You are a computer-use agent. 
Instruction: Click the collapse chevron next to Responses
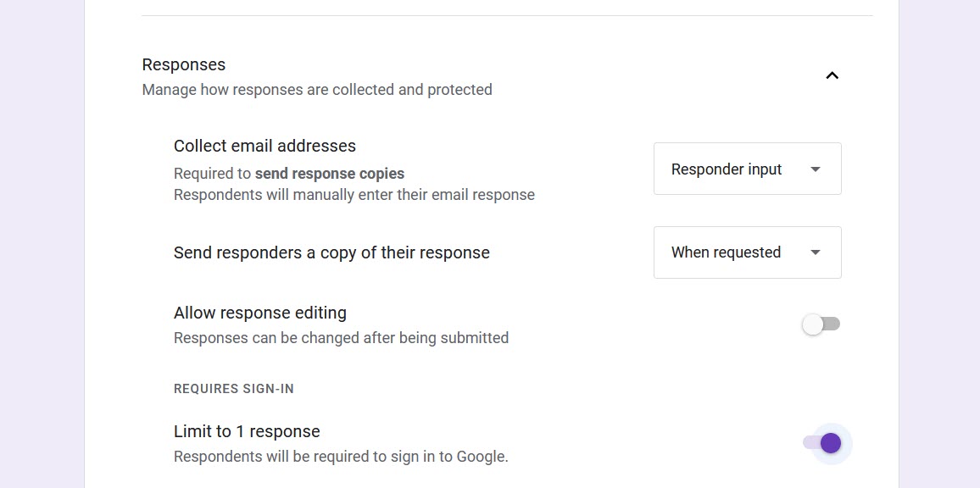pos(832,75)
